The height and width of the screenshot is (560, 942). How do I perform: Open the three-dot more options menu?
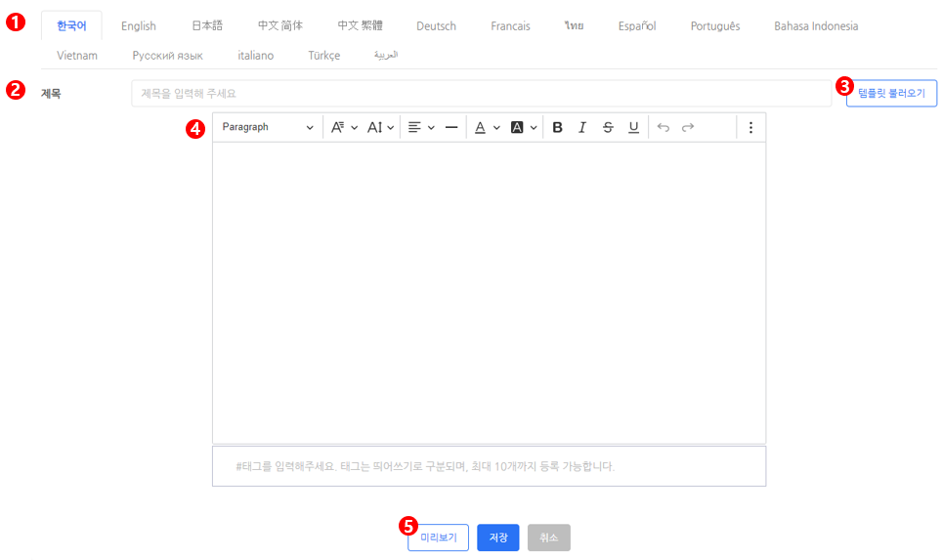[x=750, y=127]
